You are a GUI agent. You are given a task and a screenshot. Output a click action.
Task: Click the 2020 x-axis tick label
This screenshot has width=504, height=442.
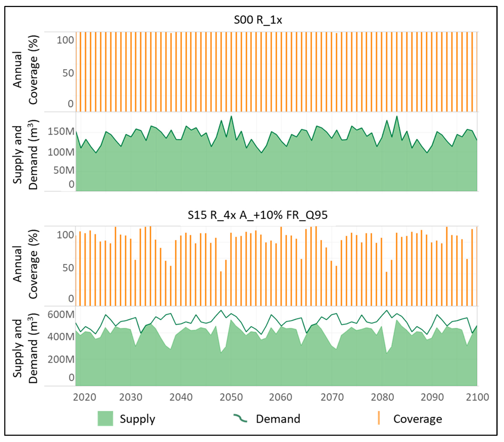pos(85,397)
